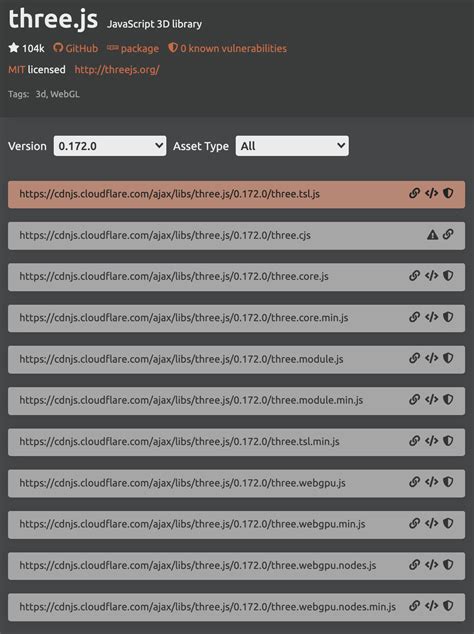The image size is (474, 634).
Task: Copy script tag icon for three.webgpu.nodes.js
Action: coord(431,564)
